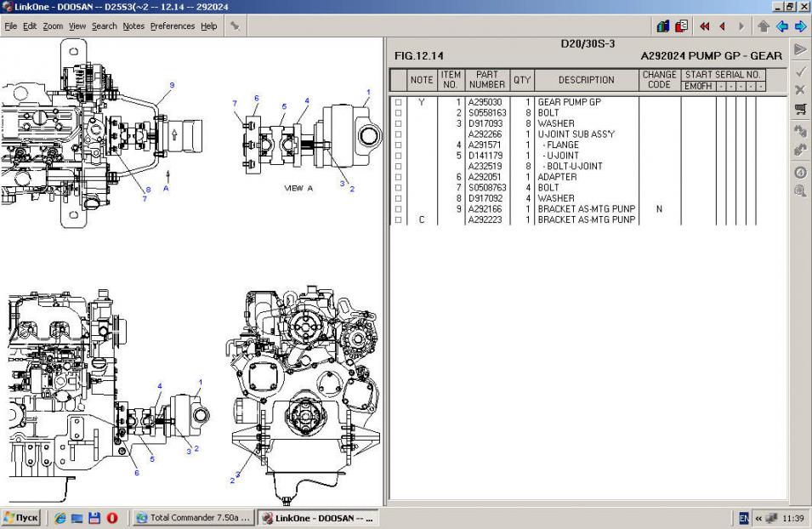812x529 pixels.
Task: Launch Opera browser from quick launch
Action: point(112,518)
